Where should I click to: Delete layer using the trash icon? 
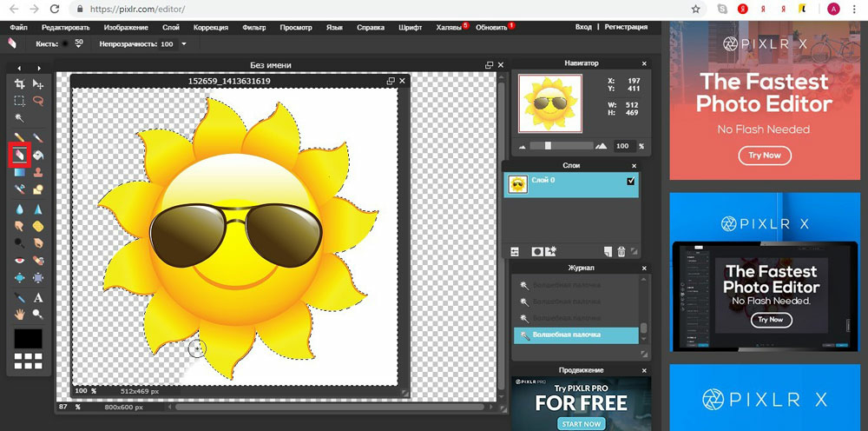point(621,251)
